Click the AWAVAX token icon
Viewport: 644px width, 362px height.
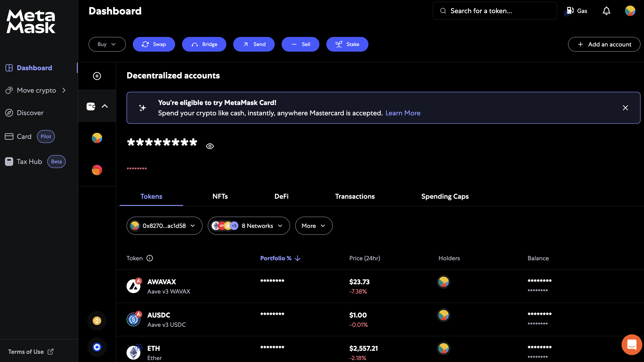(x=134, y=286)
